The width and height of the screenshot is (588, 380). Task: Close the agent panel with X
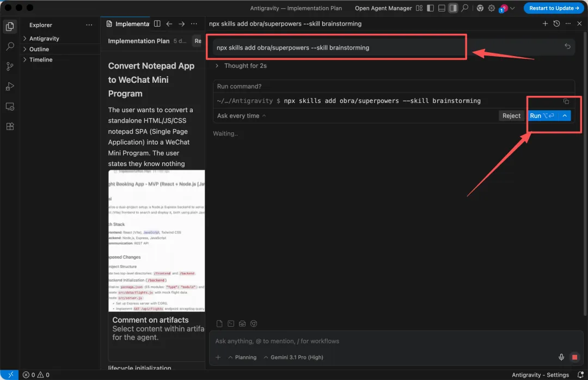(x=579, y=23)
